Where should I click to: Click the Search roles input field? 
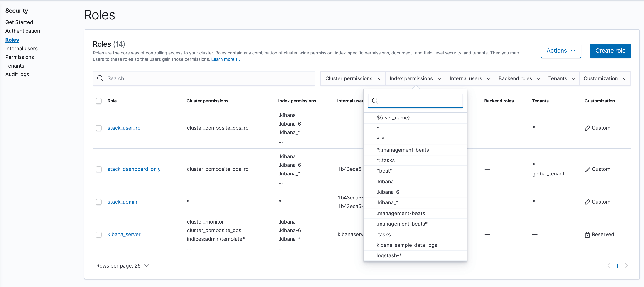204,78
